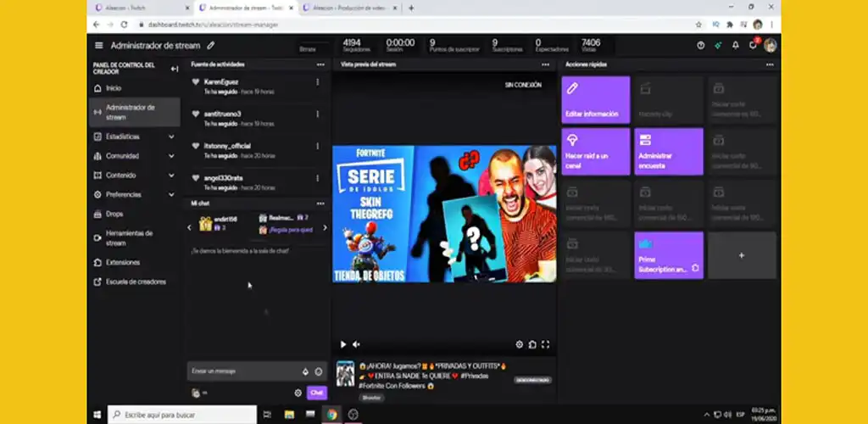
Task: Open stream preview settings gear
Action: [x=520, y=344]
